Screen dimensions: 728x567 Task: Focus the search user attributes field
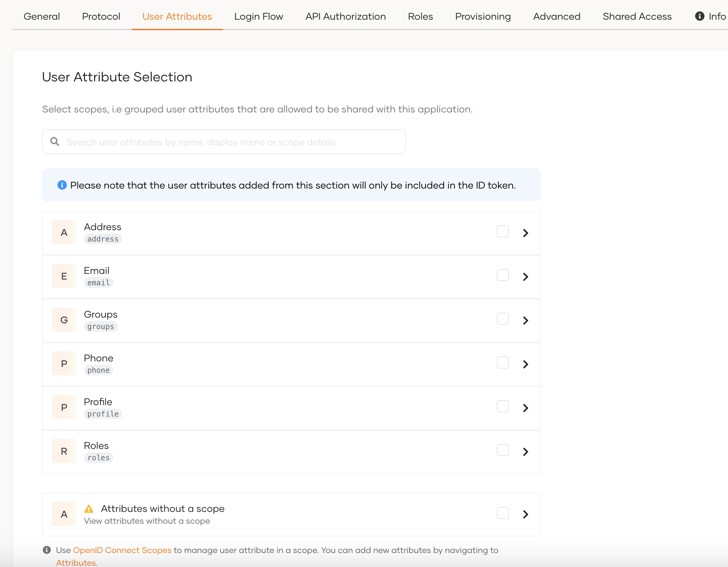tap(232, 142)
